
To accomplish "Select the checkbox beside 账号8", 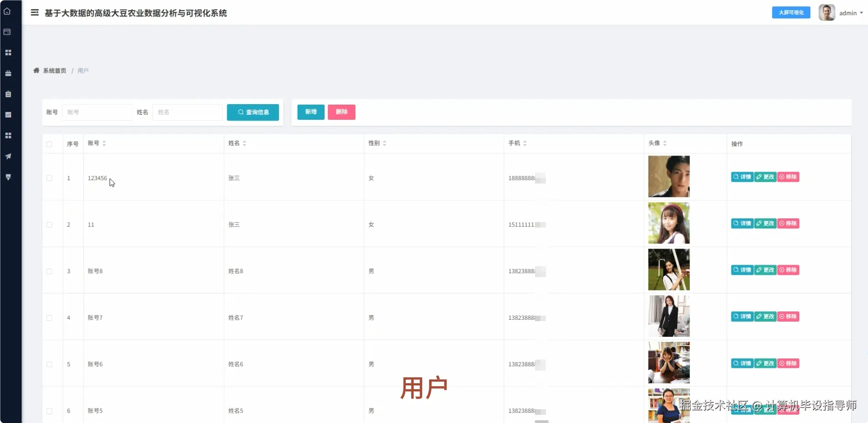I will [x=50, y=271].
